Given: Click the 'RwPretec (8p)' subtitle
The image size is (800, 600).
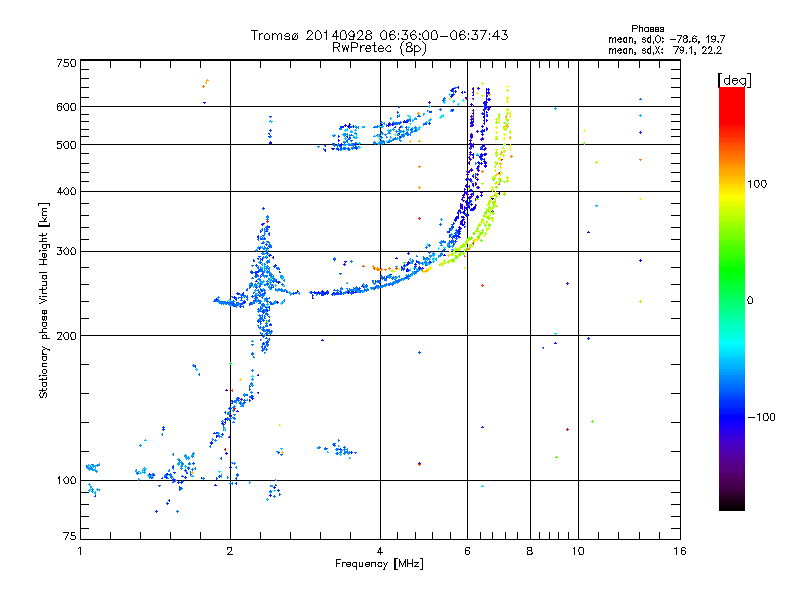Looking at the screenshot, I should 379,48.
